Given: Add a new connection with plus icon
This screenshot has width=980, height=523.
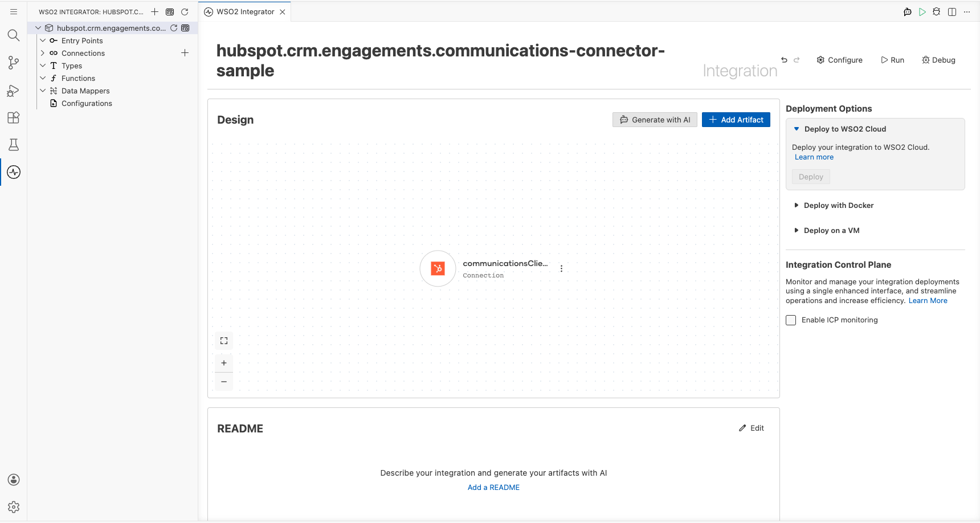Looking at the screenshot, I should (185, 53).
